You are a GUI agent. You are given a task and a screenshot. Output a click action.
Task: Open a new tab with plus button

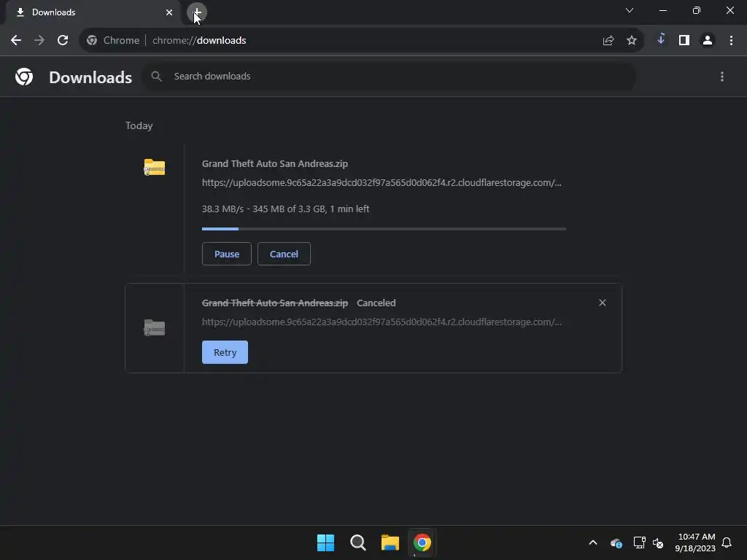pyautogui.click(x=197, y=12)
